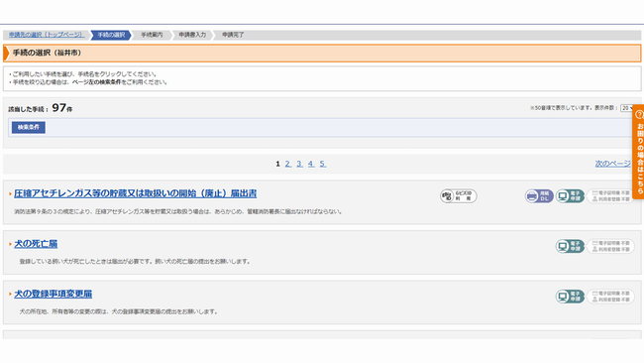Click 電子証明書不要 badge in 犬の登録事項変更届 row

tap(610, 297)
